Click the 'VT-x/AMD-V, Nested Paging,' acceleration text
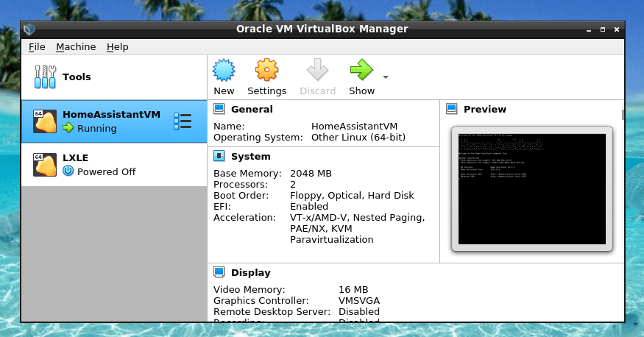Image resolution: width=644 pixels, height=337 pixels. (x=357, y=218)
